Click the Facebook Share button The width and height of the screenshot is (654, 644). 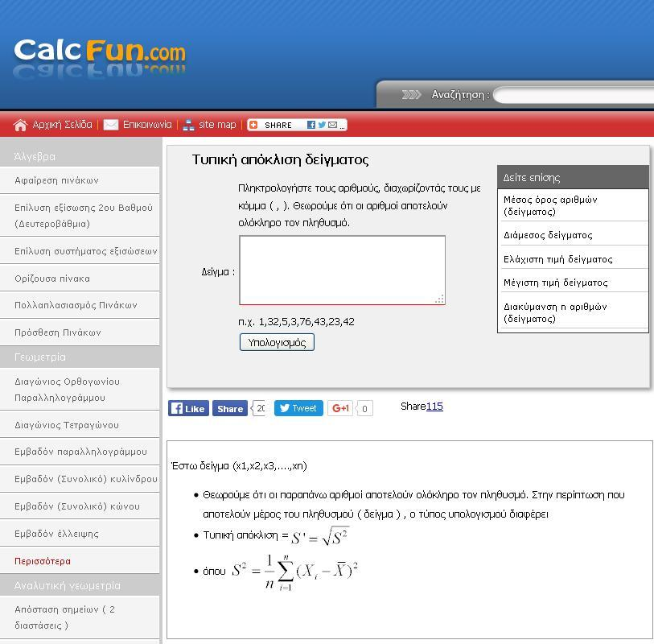230,408
